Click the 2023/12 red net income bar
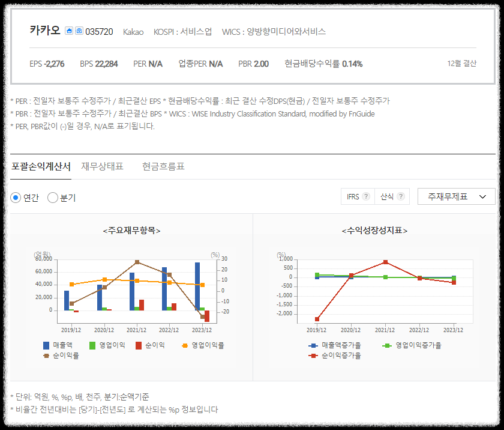The width and height of the screenshot is (504, 430). click(207, 316)
